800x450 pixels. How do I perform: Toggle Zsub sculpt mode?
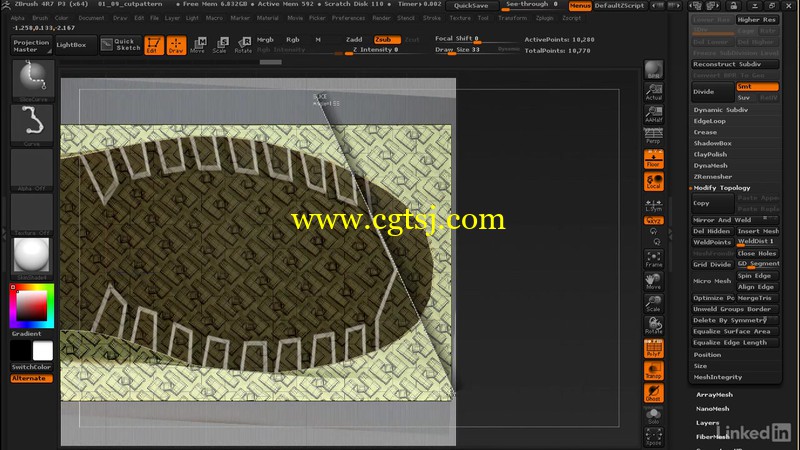click(x=383, y=39)
